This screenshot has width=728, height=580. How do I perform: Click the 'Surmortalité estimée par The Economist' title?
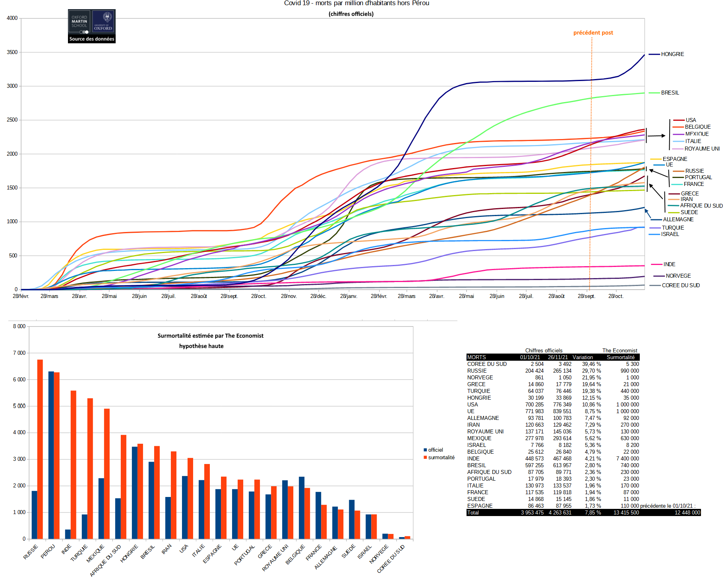[x=210, y=336]
